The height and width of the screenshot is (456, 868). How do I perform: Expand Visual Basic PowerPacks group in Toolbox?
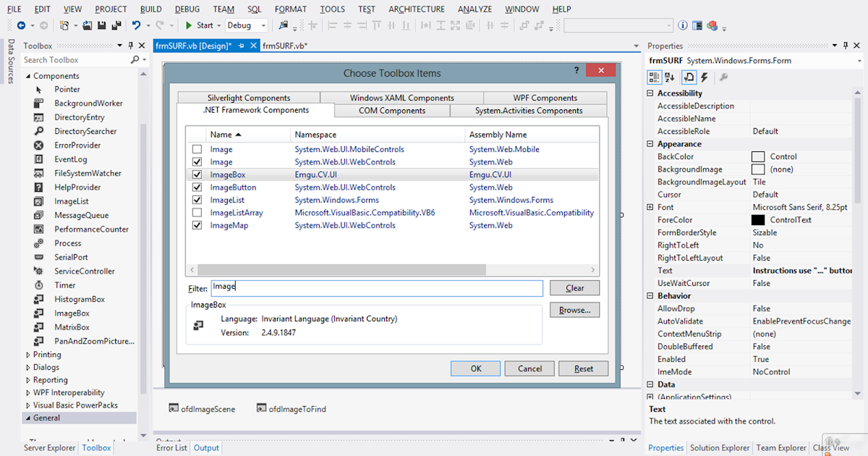click(x=28, y=405)
